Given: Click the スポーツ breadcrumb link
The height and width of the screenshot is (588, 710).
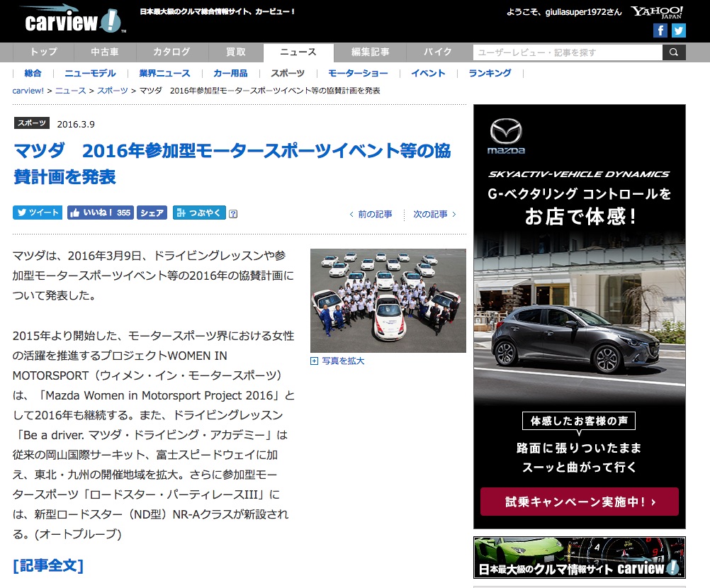Looking at the screenshot, I should tap(112, 91).
